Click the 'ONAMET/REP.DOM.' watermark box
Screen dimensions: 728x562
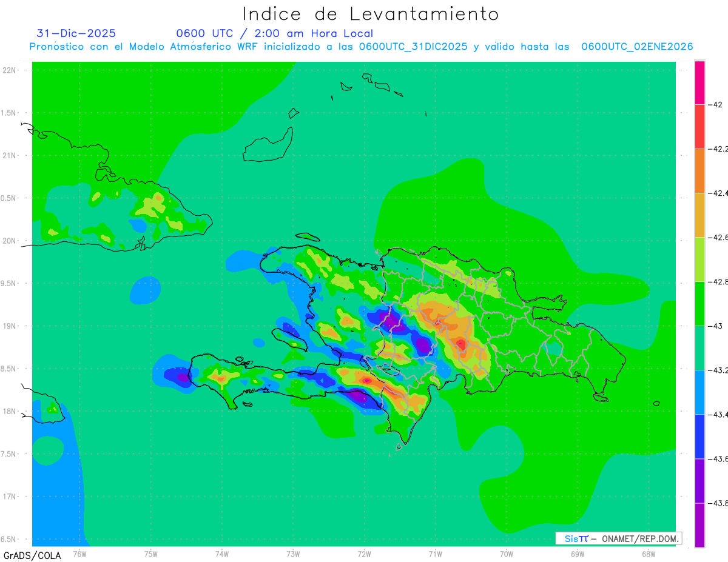click(x=618, y=538)
